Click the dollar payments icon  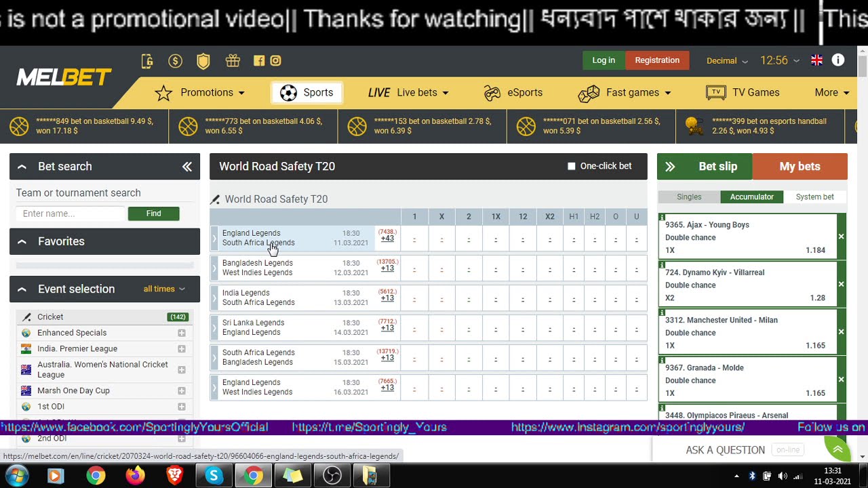175,61
